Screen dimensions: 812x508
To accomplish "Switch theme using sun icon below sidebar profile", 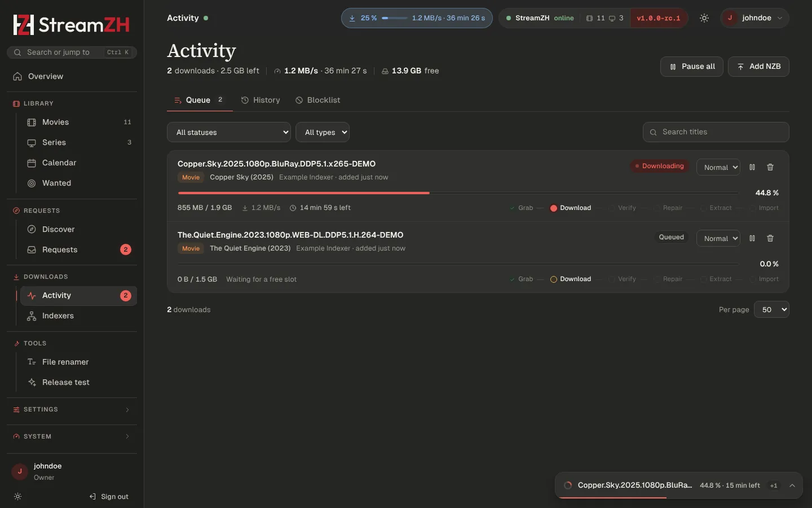I will (x=17, y=497).
